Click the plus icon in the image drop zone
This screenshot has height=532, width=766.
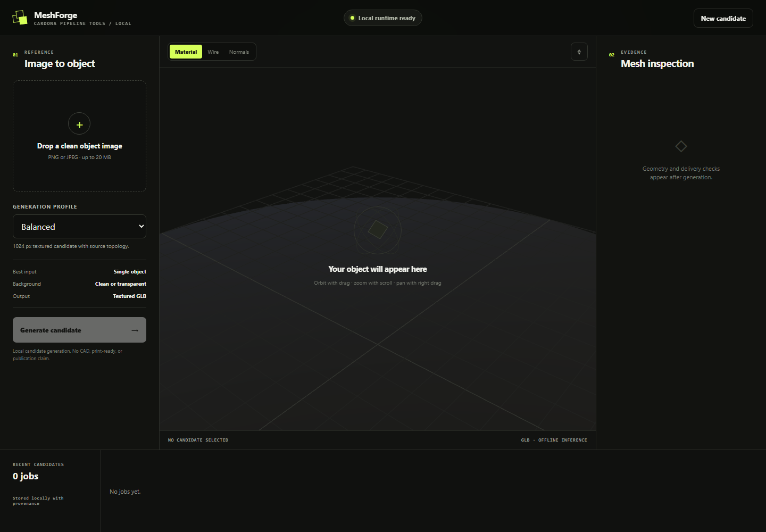click(x=79, y=124)
